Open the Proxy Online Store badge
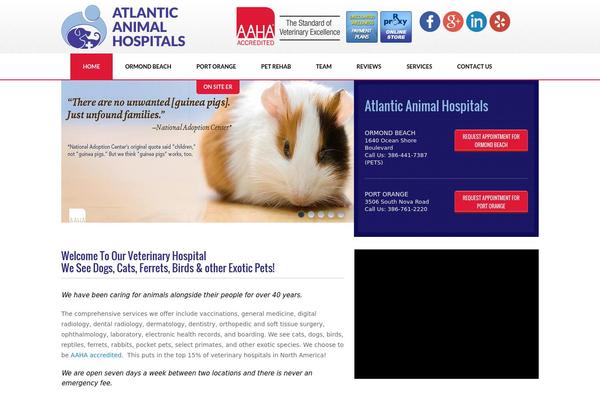Image resolution: width=600 pixels, height=400 pixels. [x=396, y=27]
